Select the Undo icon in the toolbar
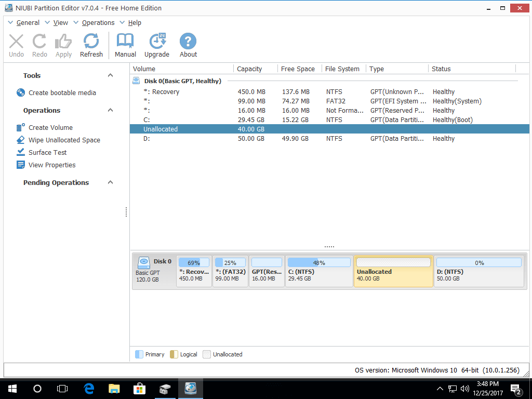Viewport: 532px width, 399px height. pos(16,45)
